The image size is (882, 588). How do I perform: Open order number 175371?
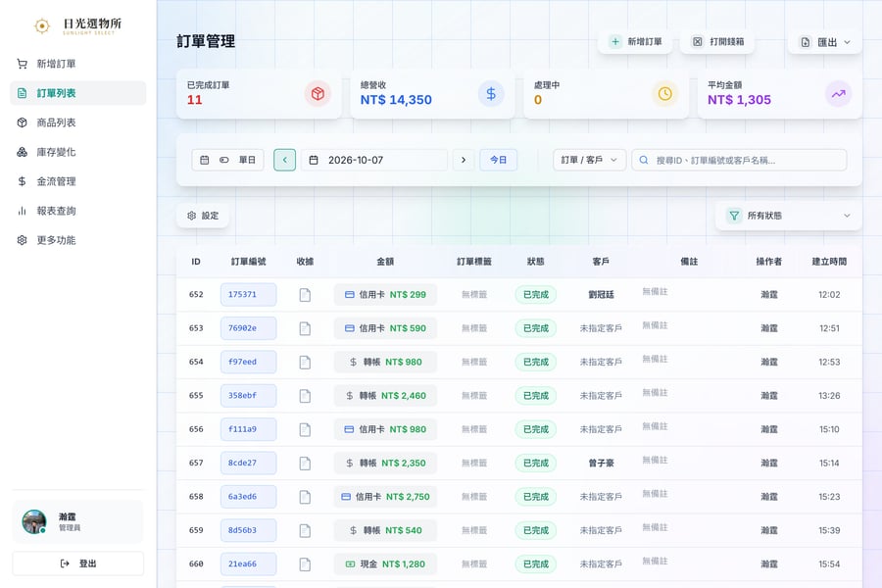click(249, 294)
